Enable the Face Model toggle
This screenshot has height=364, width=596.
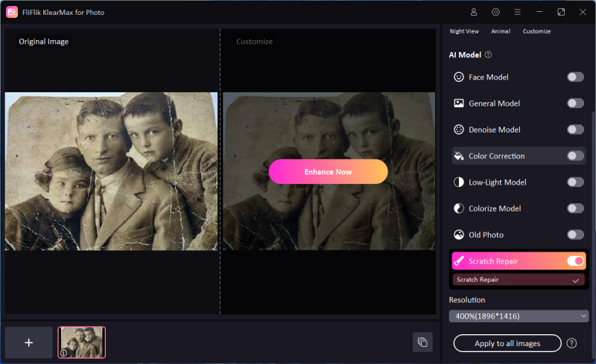pos(575,77)
